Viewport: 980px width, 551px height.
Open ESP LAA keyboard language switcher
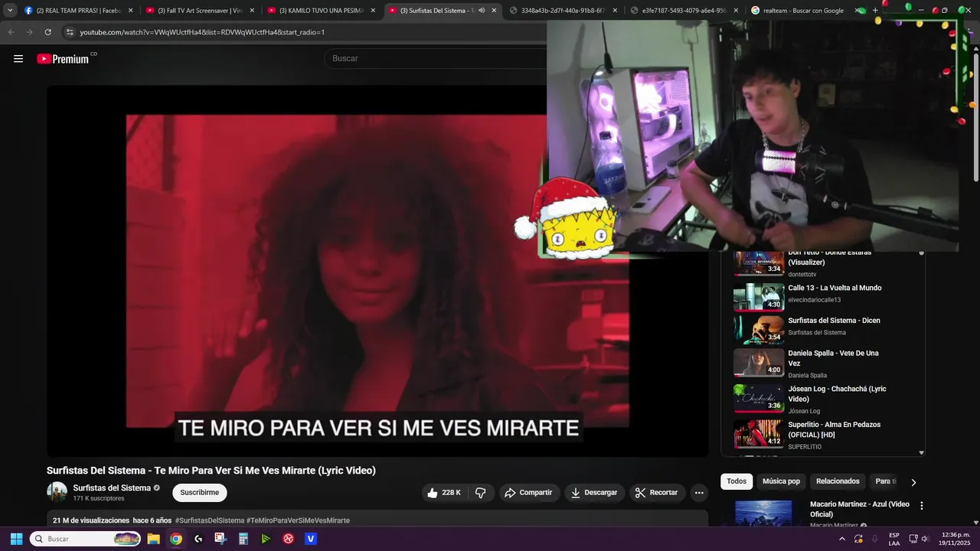click(894, 539)
